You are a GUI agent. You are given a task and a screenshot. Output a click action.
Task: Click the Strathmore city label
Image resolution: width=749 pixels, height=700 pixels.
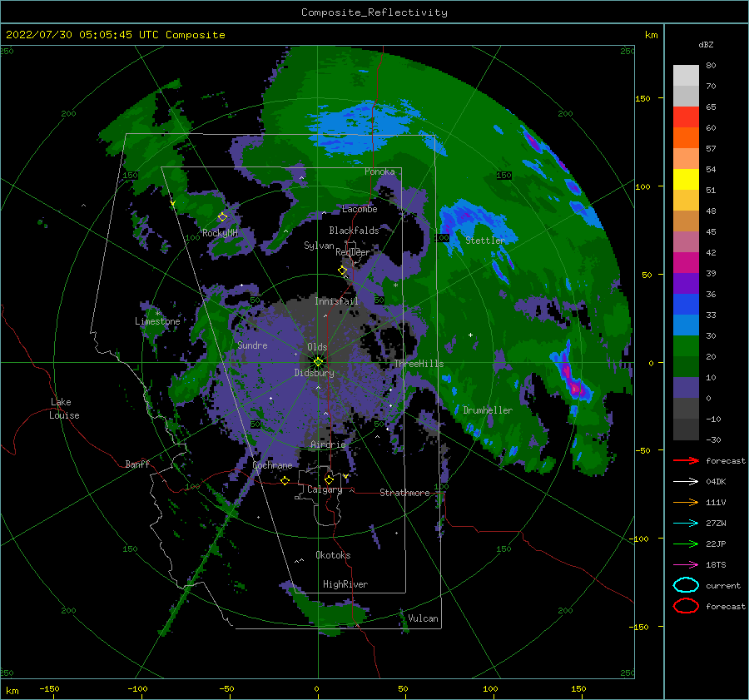[404, 493]
